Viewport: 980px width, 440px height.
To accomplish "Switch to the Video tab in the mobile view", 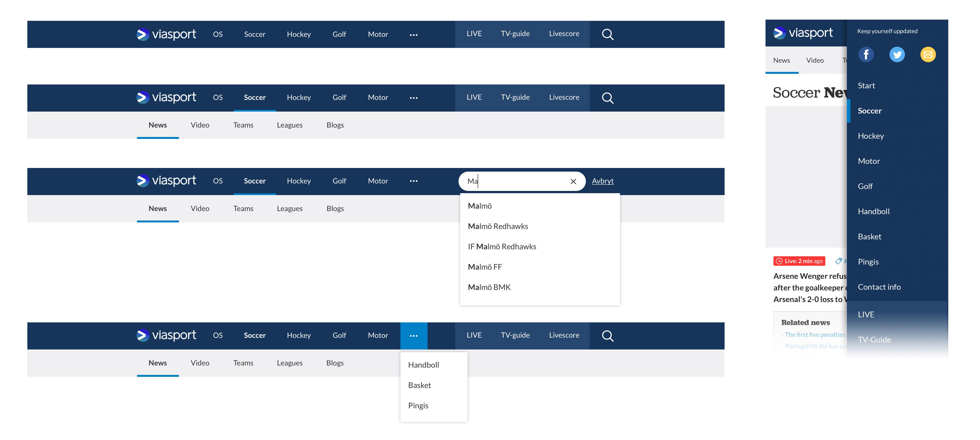I will click(x=814, y=60).
